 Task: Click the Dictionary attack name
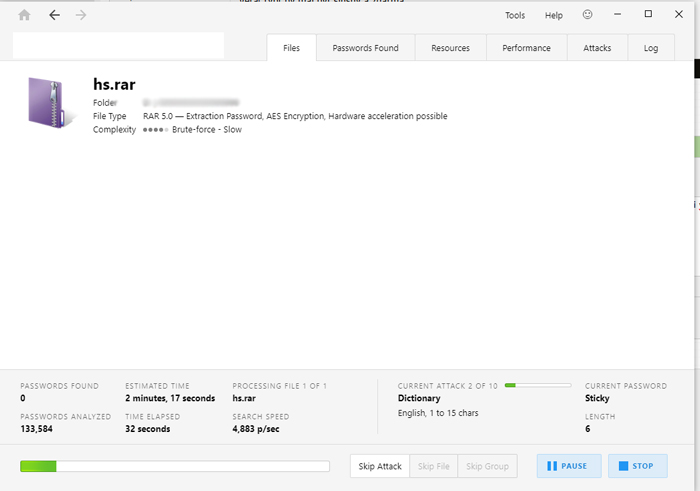coord(419,398)
